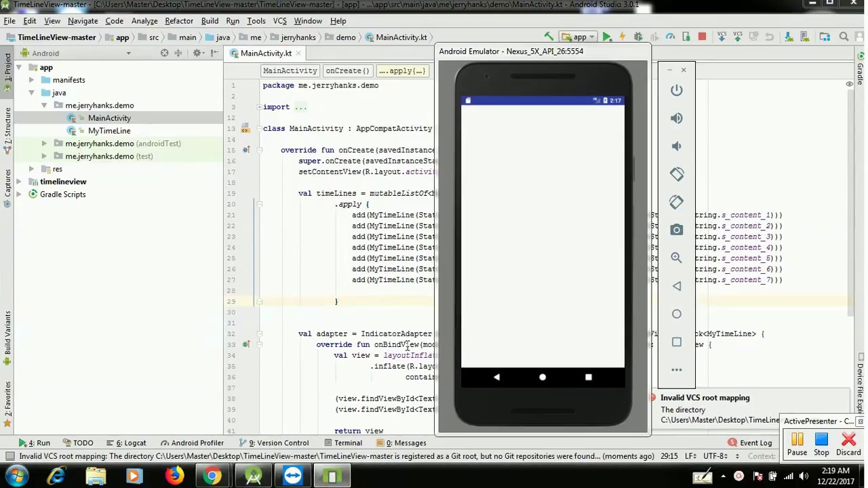Screen dimensions: 868x488
Task: Apply changes with the lightning bolt icon
Action: pyautogui.click(x=623, y=37)
